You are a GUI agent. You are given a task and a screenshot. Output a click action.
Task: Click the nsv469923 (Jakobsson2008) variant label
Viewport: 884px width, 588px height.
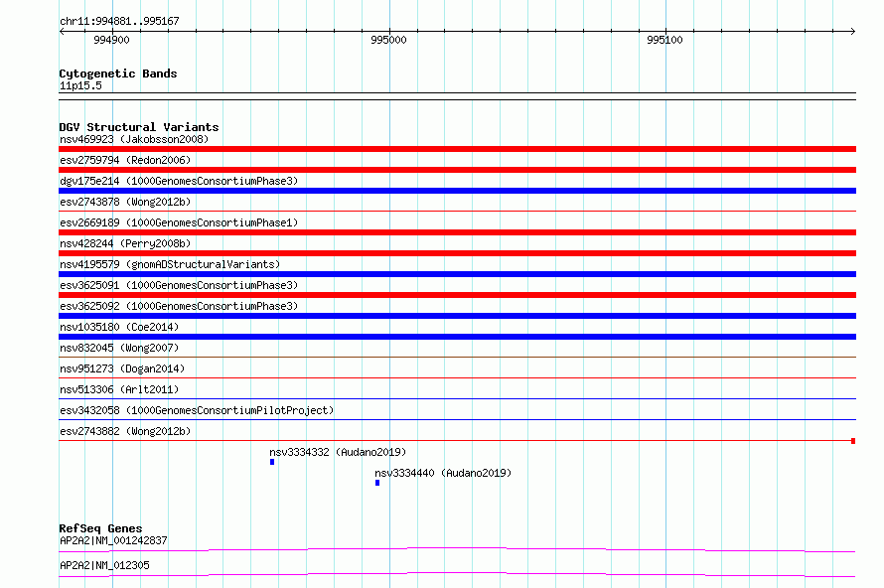point(134,139)
